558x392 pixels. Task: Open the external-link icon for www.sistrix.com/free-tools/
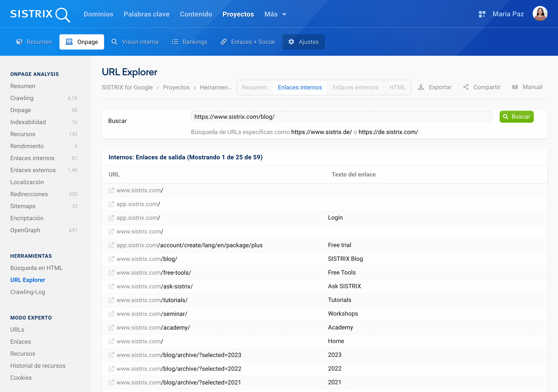[x=111, y=273]
